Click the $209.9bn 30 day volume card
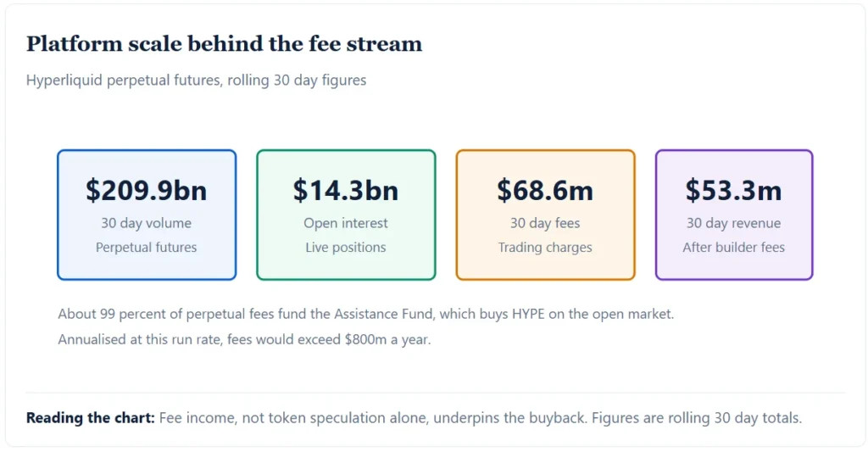 [147, 215]
